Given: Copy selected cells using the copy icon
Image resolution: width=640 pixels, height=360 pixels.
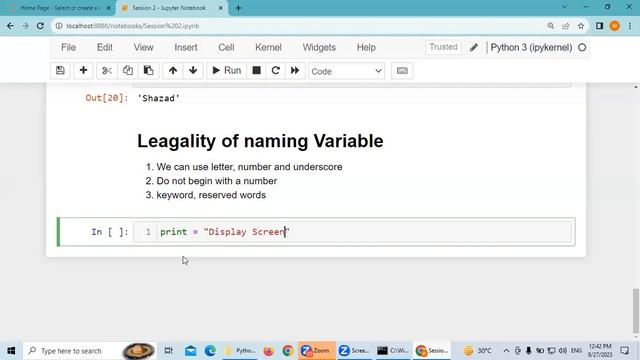Looking at the screenshot, I should click(x=128, y=71).
